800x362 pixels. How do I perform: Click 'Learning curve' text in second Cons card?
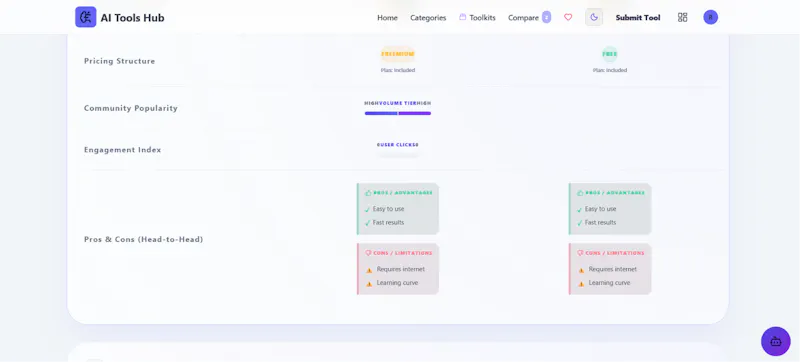click(x=609, y=283)
